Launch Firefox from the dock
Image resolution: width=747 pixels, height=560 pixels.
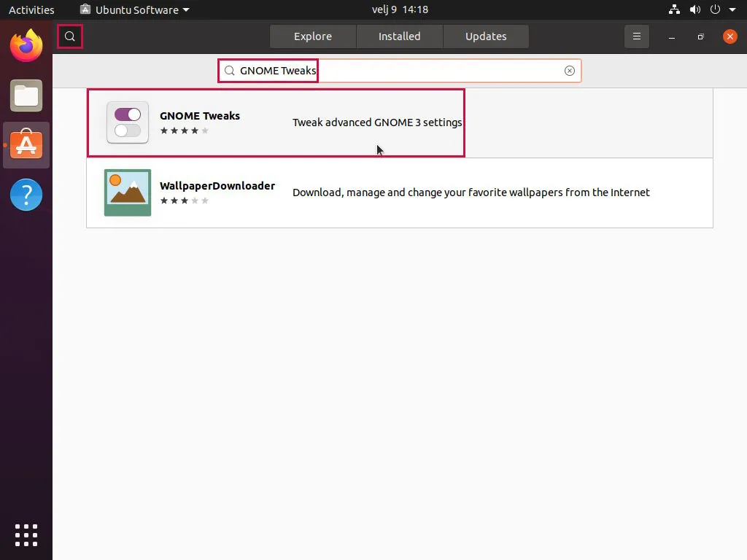pos(26,45)
